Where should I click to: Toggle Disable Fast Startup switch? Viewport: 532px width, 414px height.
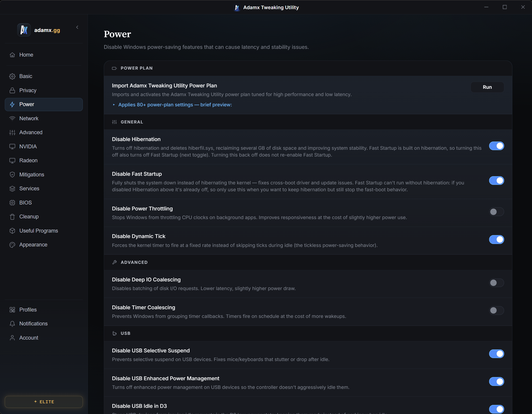(496, 181)
